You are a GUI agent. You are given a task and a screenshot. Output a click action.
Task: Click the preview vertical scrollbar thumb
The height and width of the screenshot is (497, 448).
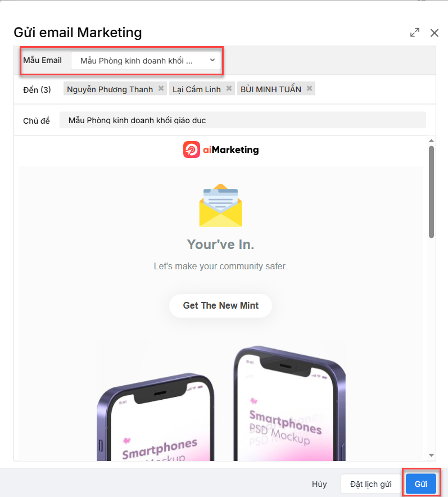431,192
